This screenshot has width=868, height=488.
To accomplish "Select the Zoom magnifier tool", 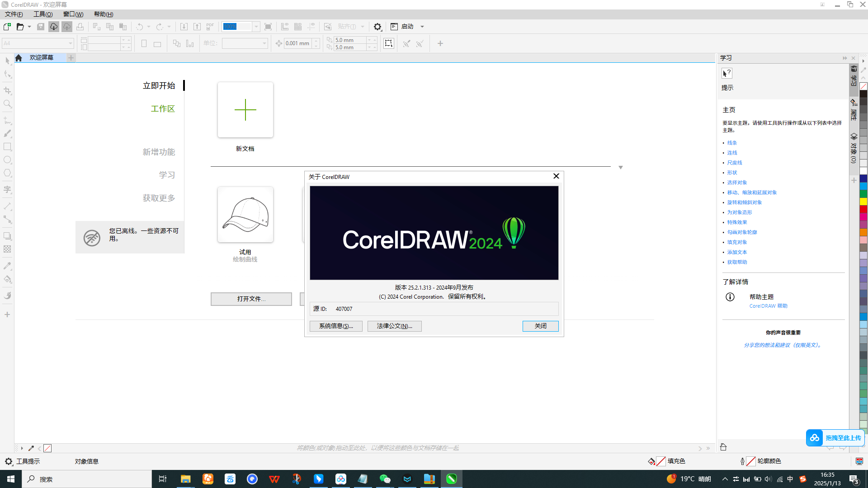I will coord(7,104).
